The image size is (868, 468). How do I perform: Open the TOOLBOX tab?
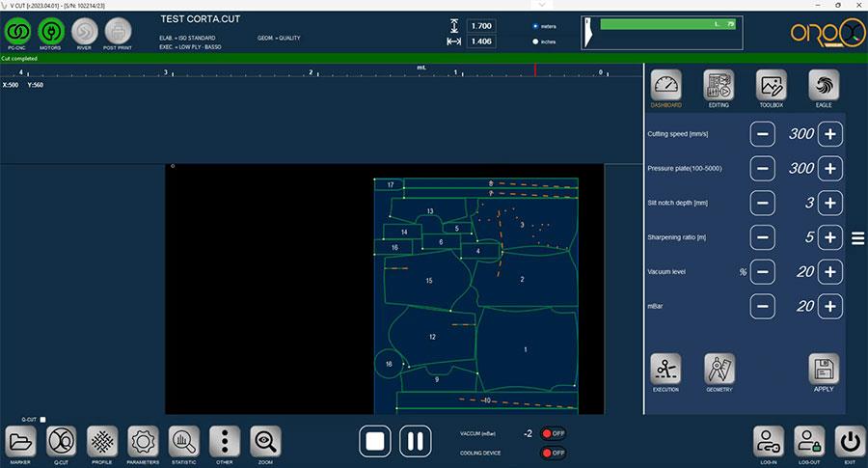point(772,85)
